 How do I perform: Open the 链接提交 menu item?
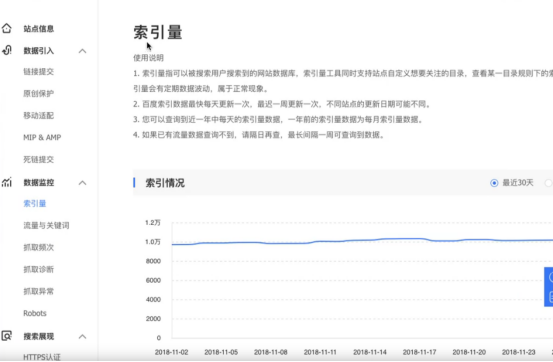pyautogui.click(x=38, y=72)
